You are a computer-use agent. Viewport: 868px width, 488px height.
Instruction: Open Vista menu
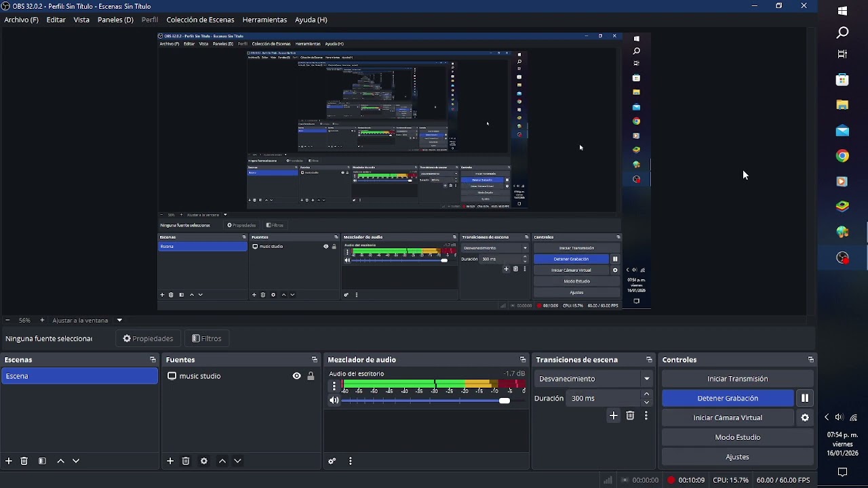click(x=81, y=20)
